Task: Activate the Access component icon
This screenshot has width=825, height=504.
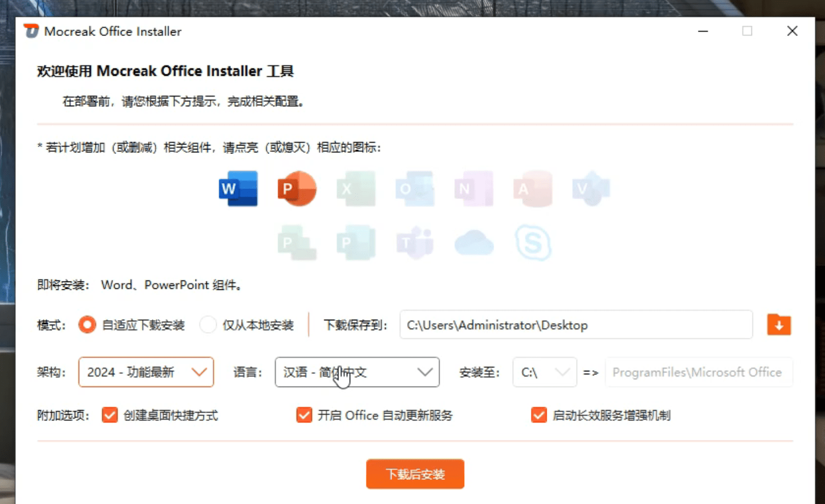Action: pos(532,189)
